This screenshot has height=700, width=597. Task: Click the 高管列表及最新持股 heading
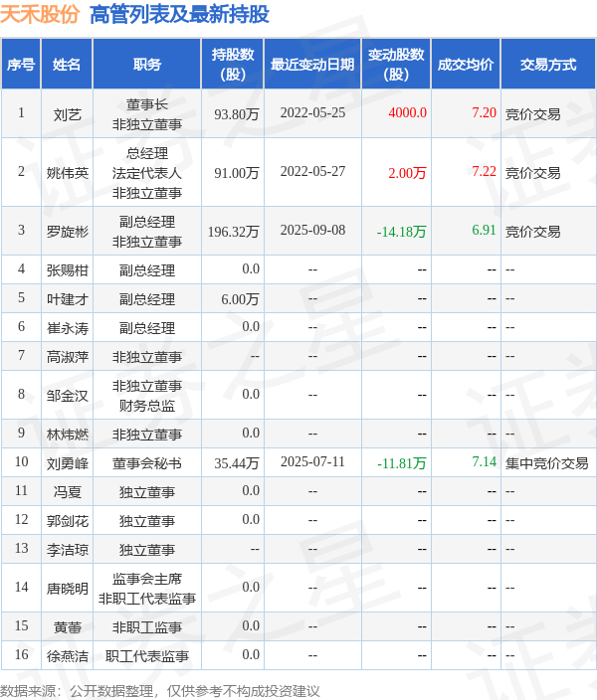click(x=179, y=14)
